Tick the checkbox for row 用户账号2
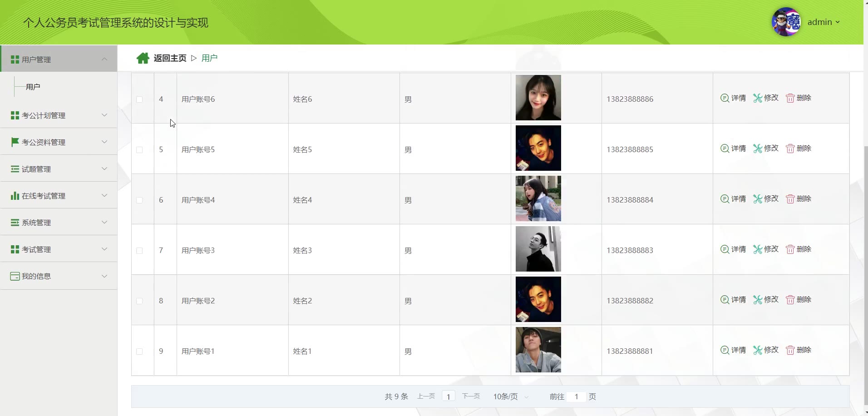This screenshot has height=416, width=868. click(139, 301)
